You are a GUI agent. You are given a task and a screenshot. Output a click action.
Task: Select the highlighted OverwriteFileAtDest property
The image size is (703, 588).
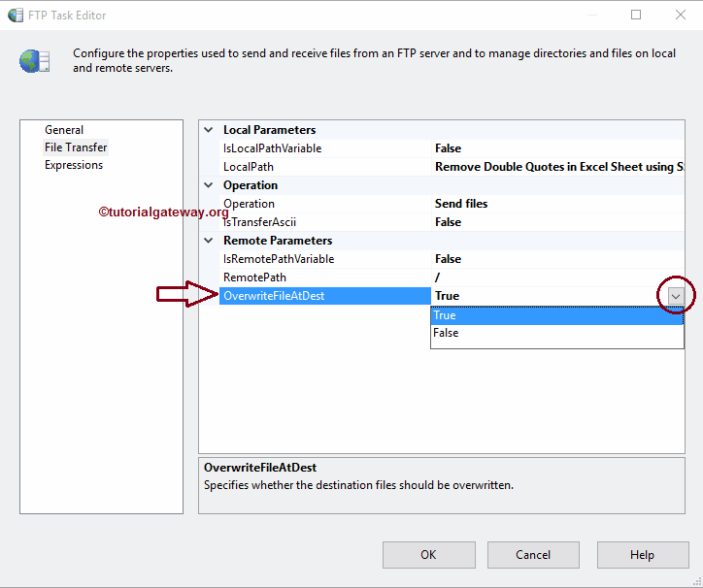pyautogui.click(x=325, y=296)
